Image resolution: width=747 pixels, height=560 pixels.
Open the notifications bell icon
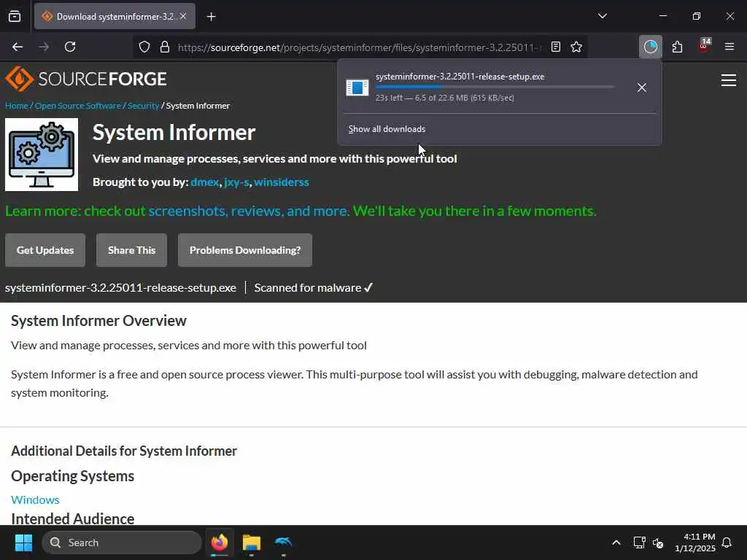click(727, 542)
